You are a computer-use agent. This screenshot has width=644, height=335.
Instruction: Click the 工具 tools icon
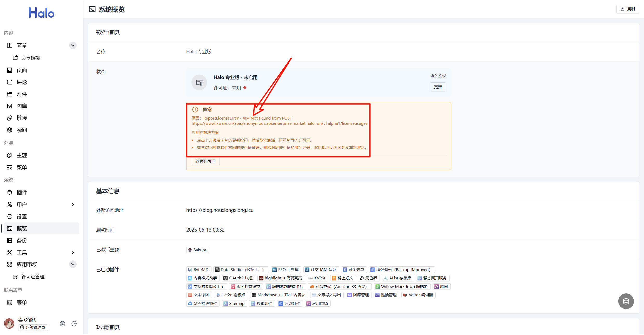(x=10, y=252)
